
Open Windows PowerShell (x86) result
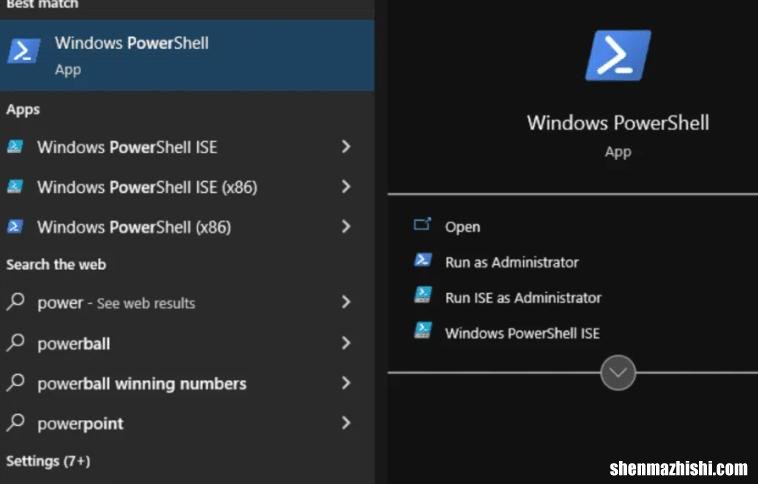coord(187,227)
